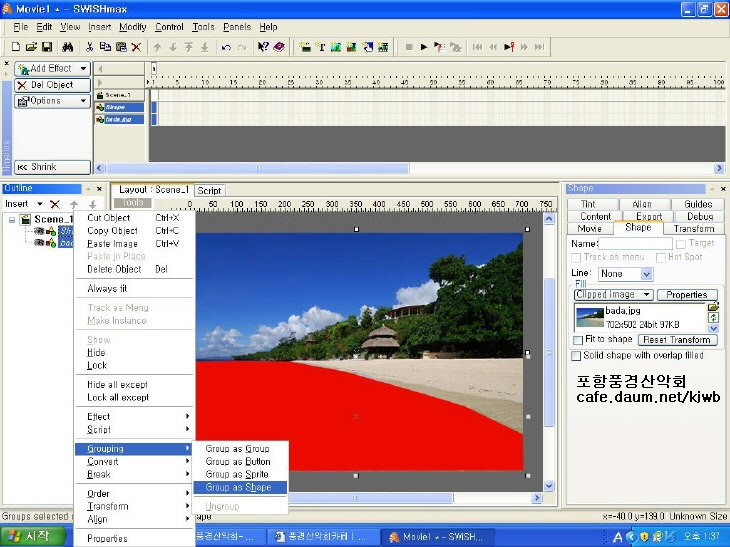730x547 pixels.
Task: Select Cut Object from context menu
Action: pos(135,218)
